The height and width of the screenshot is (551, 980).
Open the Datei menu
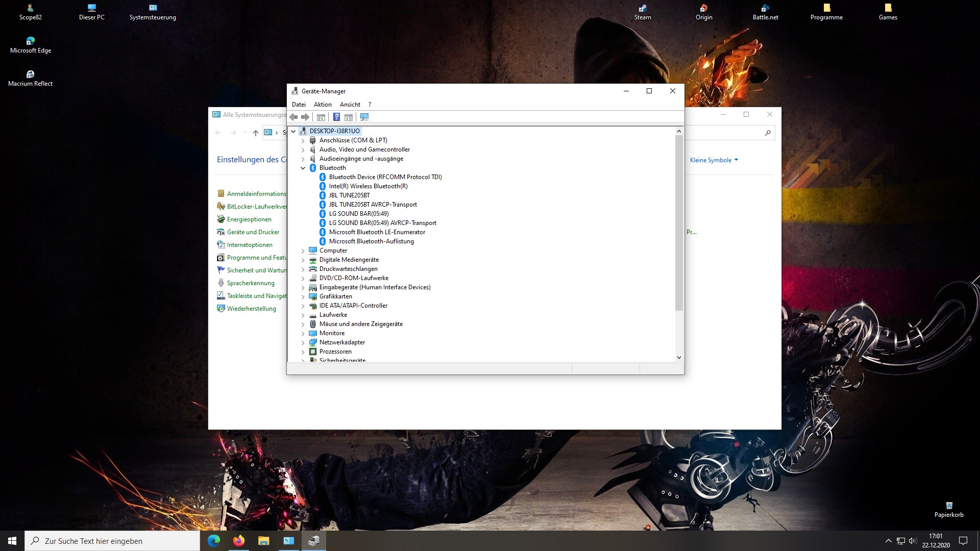pyautogui.click(x=299, y=104)
